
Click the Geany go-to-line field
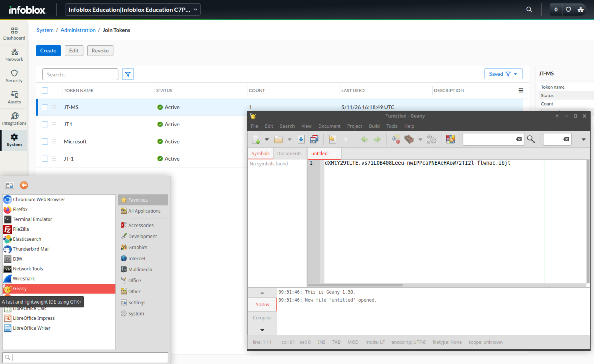point(557,139)
